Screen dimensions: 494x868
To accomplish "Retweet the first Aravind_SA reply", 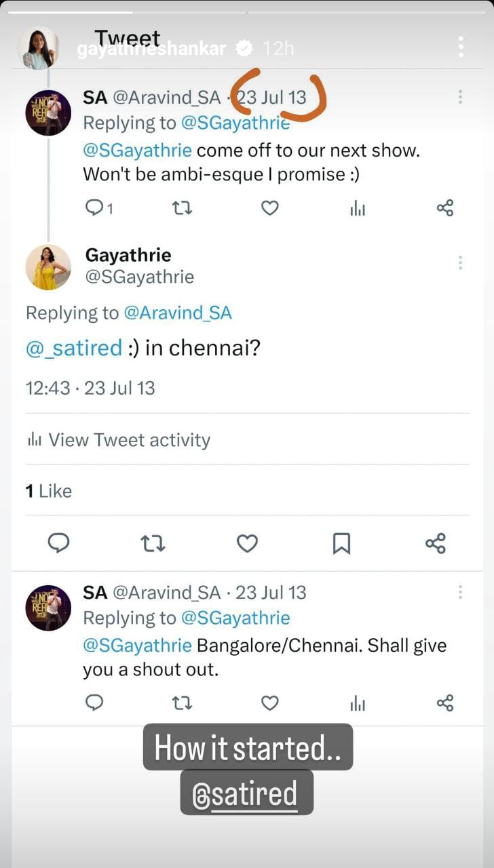I will (x=182, y=208).
